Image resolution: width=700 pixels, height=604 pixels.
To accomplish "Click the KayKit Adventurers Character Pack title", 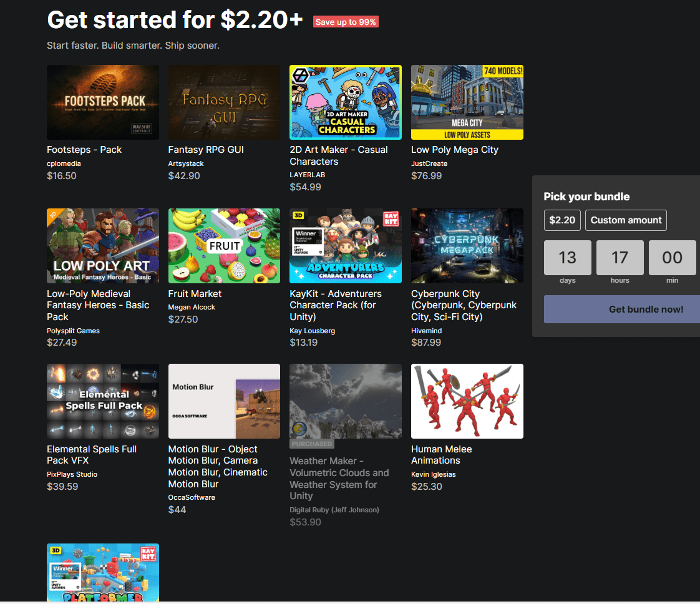I will (x=336, y=305).
